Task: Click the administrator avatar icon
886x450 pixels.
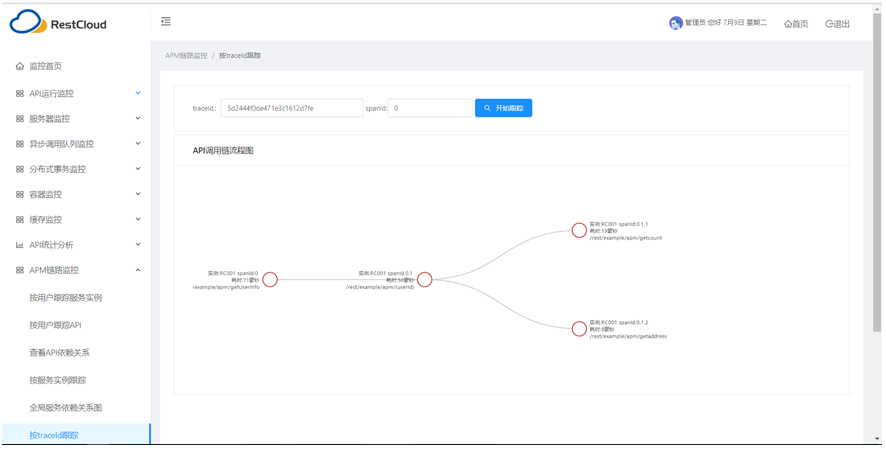Action: point(676,23)
